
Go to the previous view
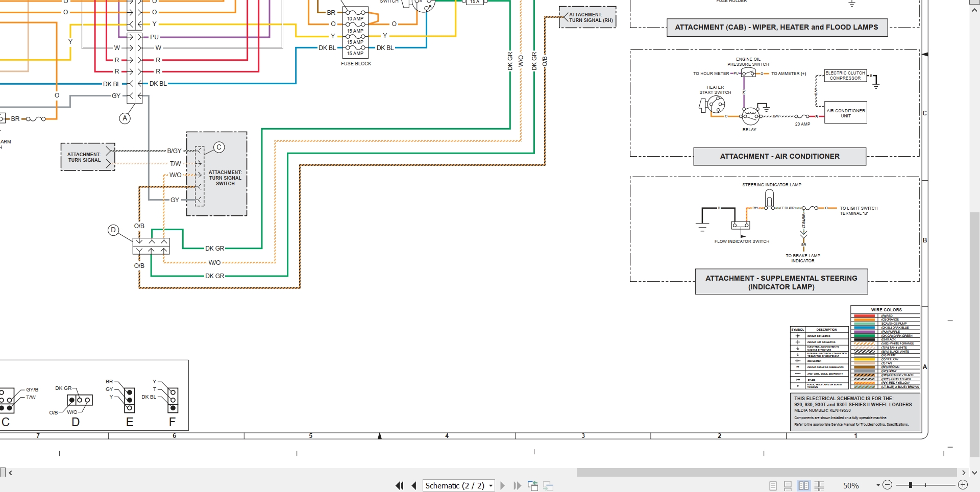533,485
